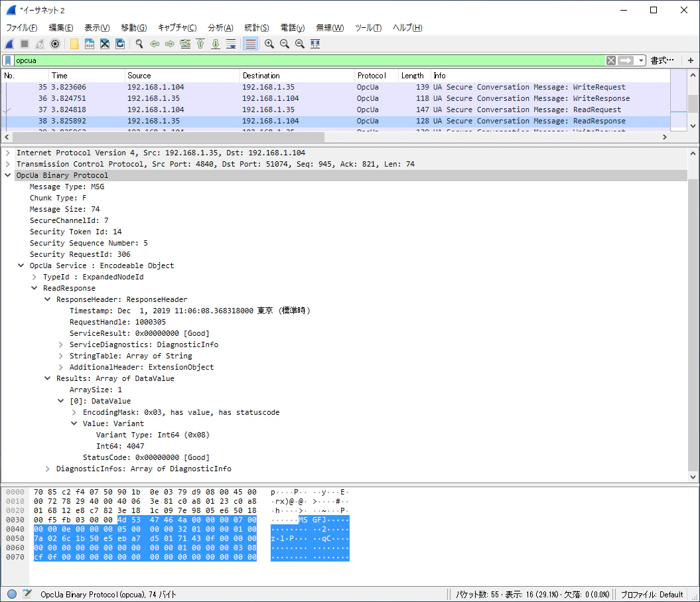Screen dimensions: 700x602
Task: Expand the TypeId ExpandedNodeId node
Action: (x=35, y=277)
